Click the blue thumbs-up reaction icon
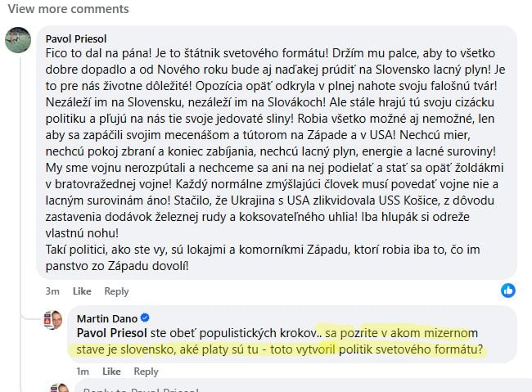 pyautogui.click(x=508, y=291)
